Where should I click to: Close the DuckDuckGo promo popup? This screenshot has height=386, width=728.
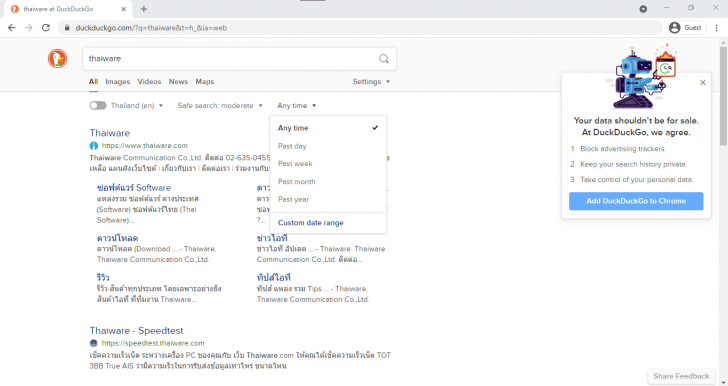pyautogui.click(x=703, y=82)
